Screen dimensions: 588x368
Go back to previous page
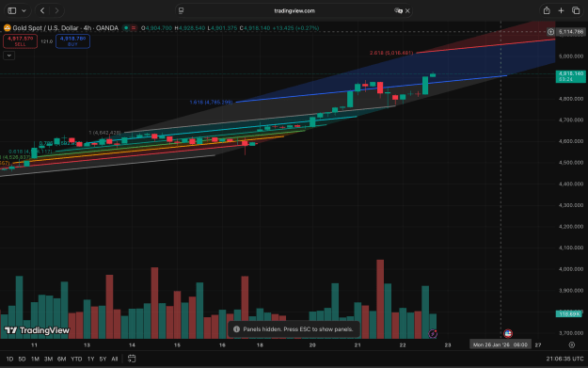tap(42, 10)
